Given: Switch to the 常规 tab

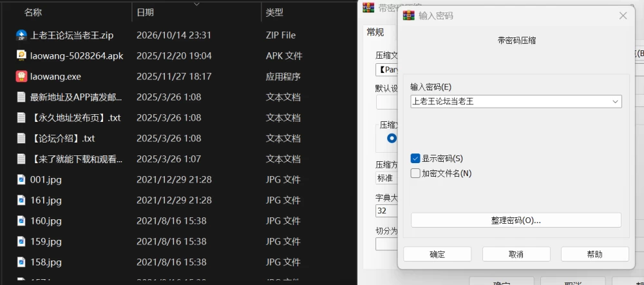Looking at the screenshot, I should coord(375,32).
